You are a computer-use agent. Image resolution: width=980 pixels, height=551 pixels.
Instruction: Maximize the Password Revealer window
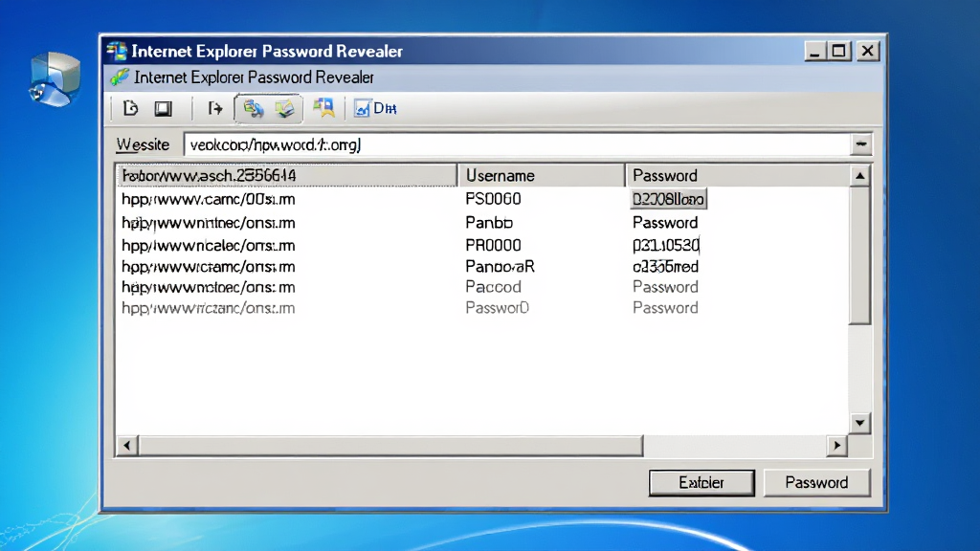(x=838, y=52)
